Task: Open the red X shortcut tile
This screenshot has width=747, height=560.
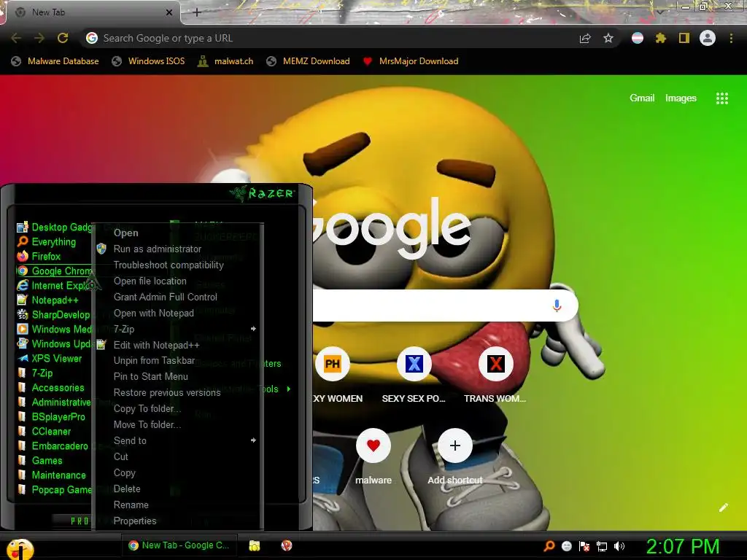Action: point(495,365)
